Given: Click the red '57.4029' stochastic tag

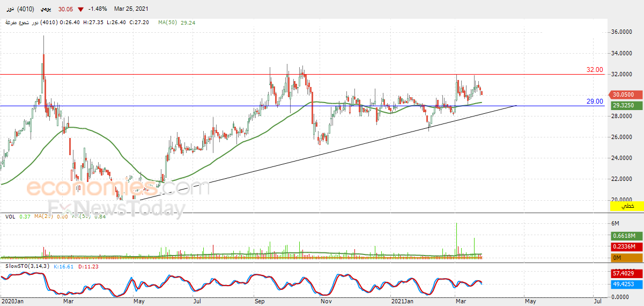Looking at the screenshot, I should tap(627, 274).
